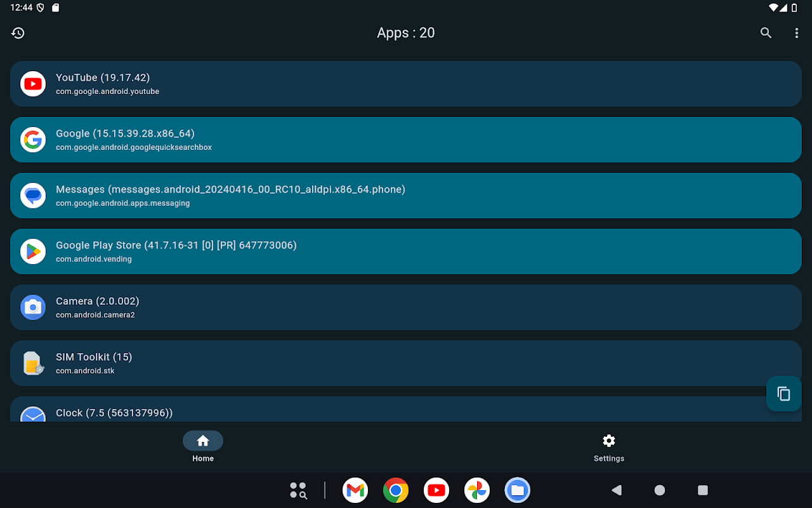Tap the Clock app icon in list
812x508 pixels.
coord(33,414)
